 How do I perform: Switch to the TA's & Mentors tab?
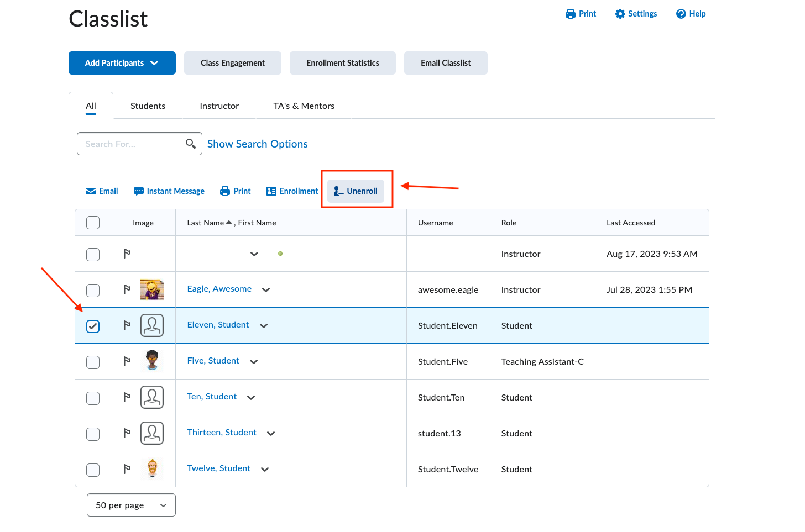[304, 106]
